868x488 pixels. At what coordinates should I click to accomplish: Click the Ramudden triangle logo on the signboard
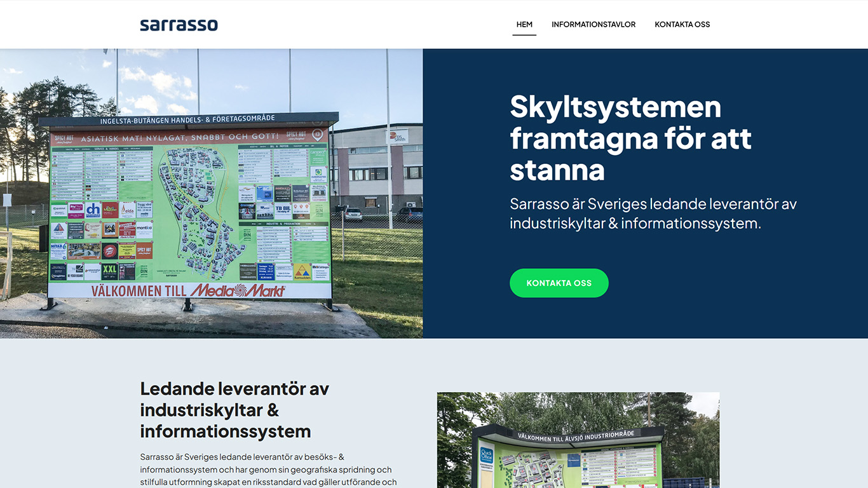pyautogui.click(x=302, y=271)
